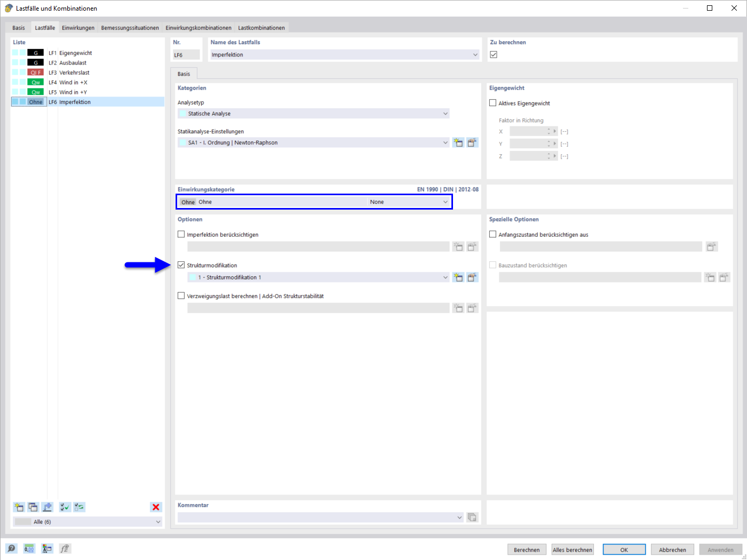Create new static analysis settings icon
The image size is (747, 560).
coord(458,142)
